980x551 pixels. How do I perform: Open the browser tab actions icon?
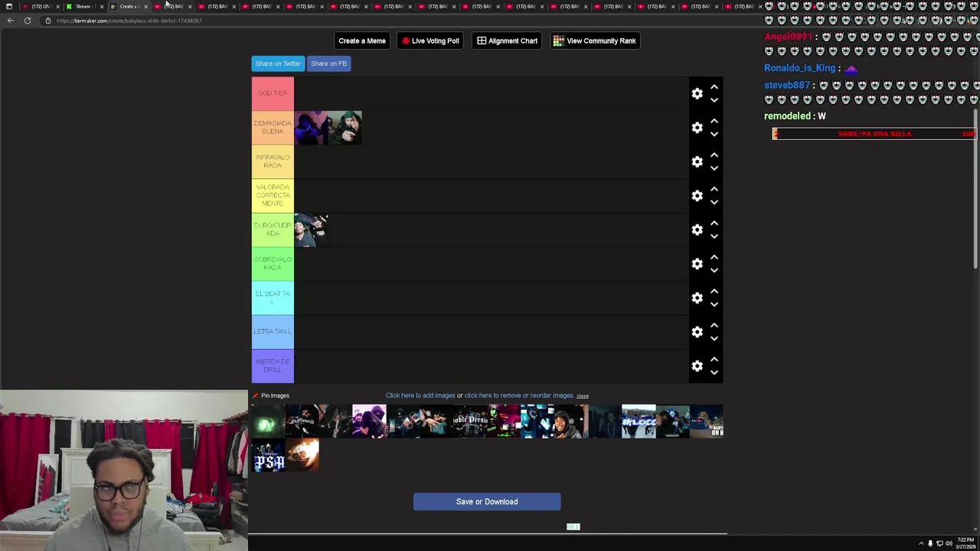click(8, 6)
